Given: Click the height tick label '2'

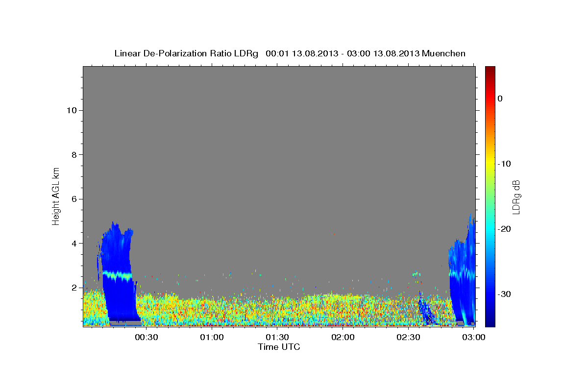Looking at the screenshot, I should 73,288.
